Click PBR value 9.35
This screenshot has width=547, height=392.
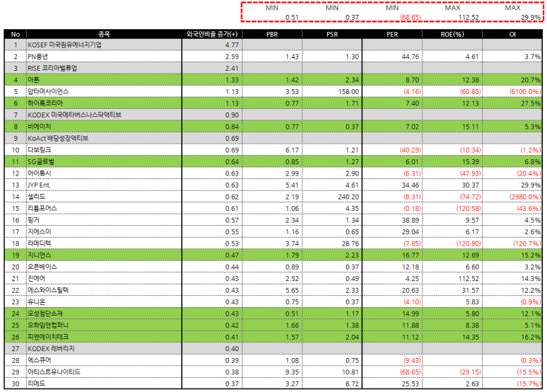coord(292,372)
